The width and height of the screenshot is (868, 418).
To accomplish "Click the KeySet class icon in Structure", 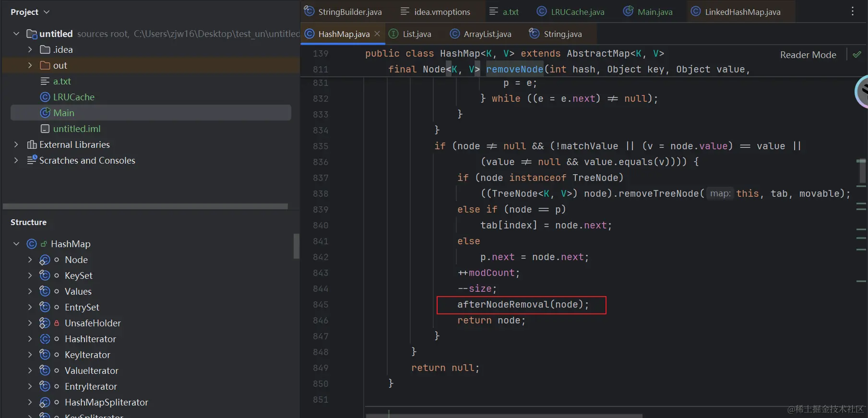I will pos(45,275).
